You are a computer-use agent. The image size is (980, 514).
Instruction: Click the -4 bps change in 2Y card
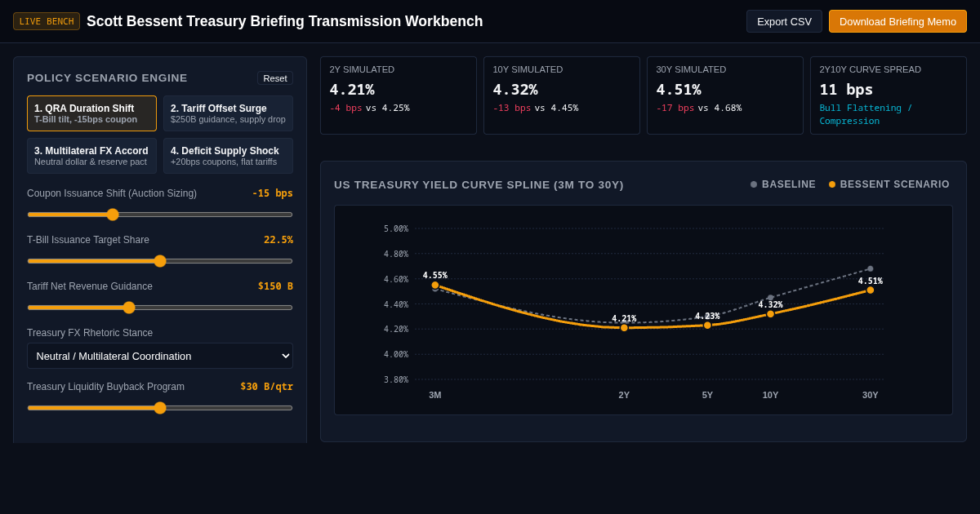coord(345,108)
